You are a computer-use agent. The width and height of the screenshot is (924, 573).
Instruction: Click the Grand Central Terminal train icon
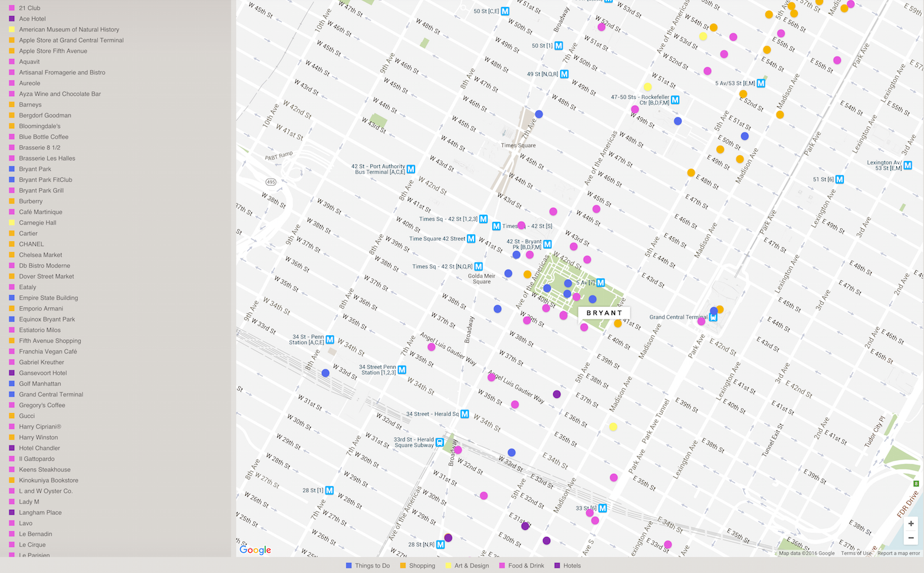pyautogui.click(x=713, y=317)
